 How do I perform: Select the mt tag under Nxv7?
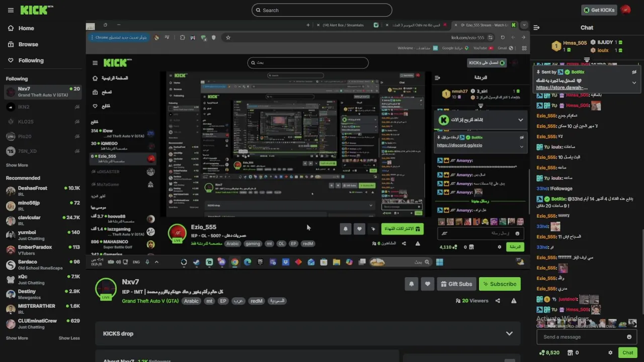[209, 301]
